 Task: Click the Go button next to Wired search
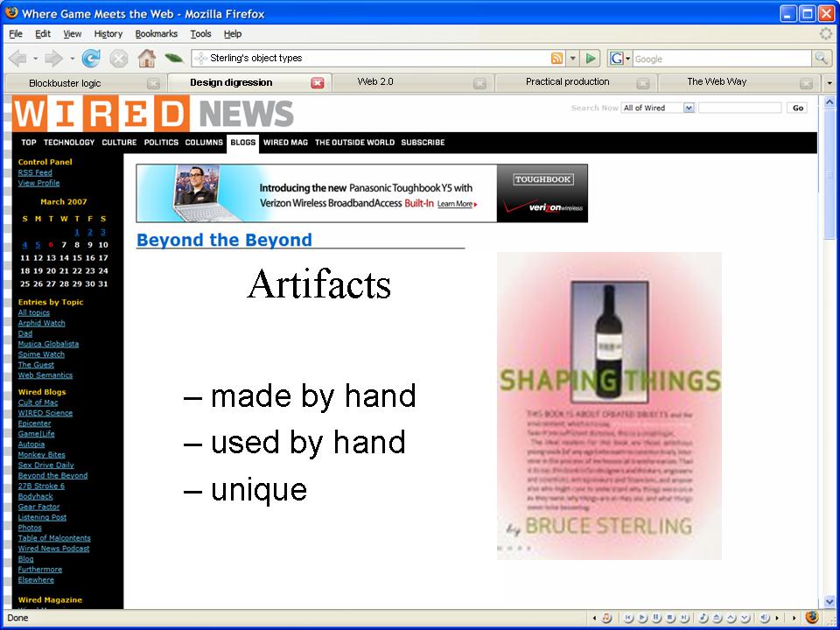(x=798, y=108)
